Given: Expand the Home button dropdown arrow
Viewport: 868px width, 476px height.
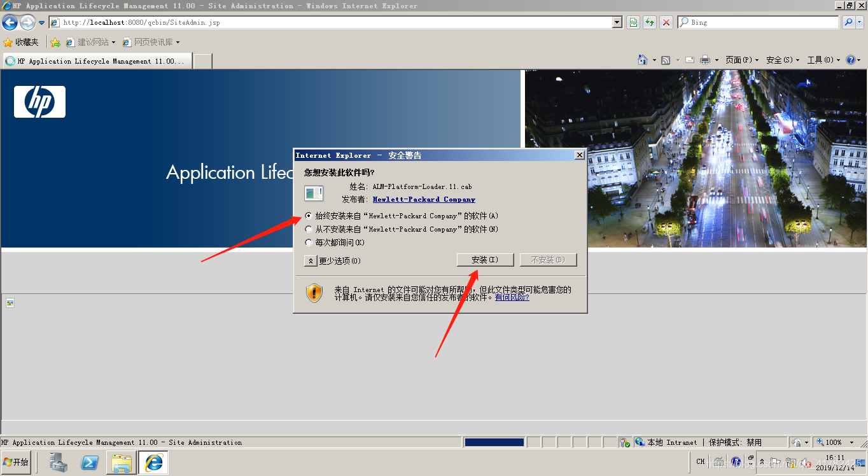Looking at the screenshot, I should [654, 60].
